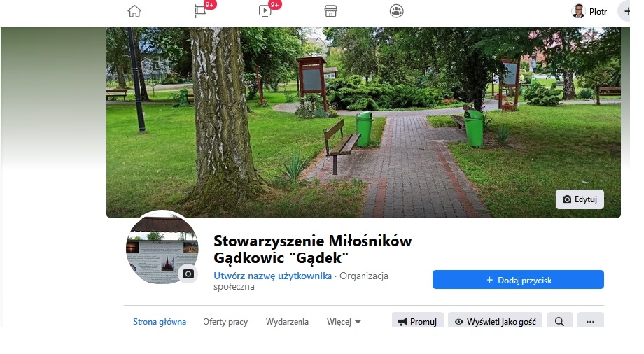Open the Marketplace storefront icon
The height and width of the screenshot is (354, 644).
click(330, 11)
